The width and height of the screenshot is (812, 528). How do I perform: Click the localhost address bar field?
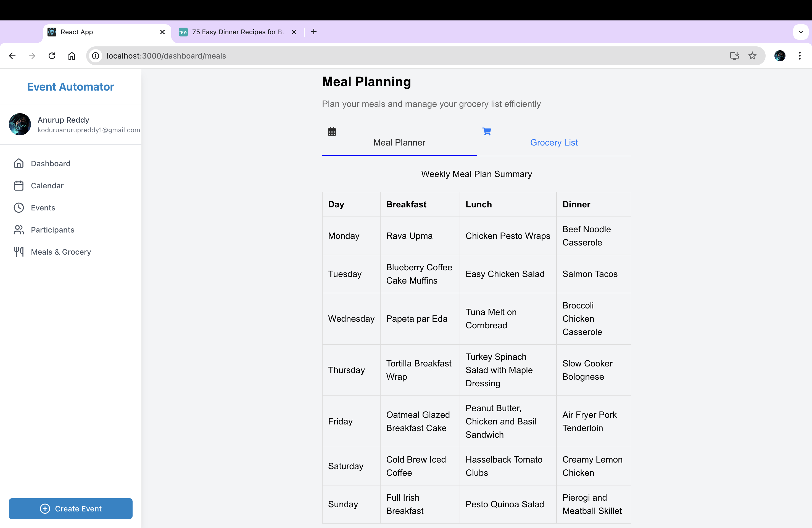click(x=409, y=56)
